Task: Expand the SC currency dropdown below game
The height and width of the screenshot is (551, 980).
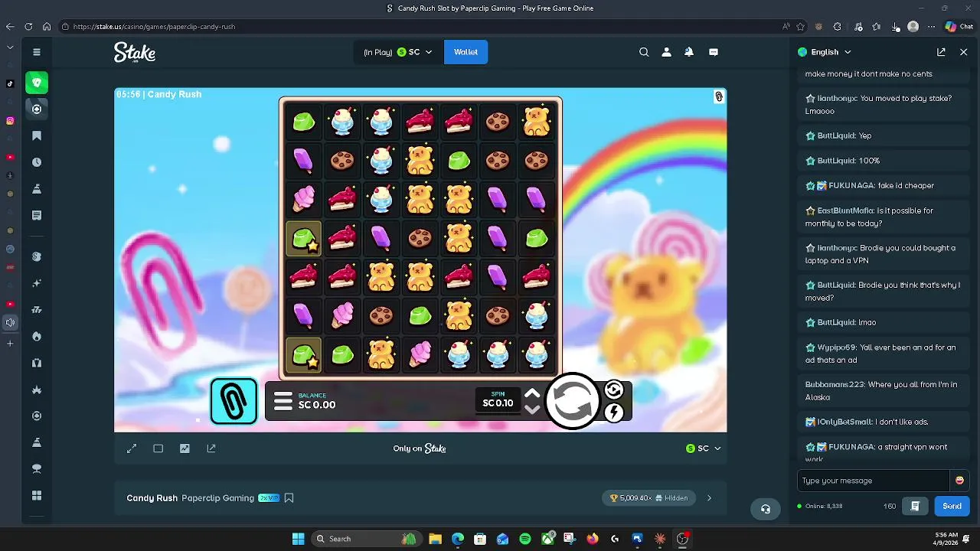Action: point(703,448)
